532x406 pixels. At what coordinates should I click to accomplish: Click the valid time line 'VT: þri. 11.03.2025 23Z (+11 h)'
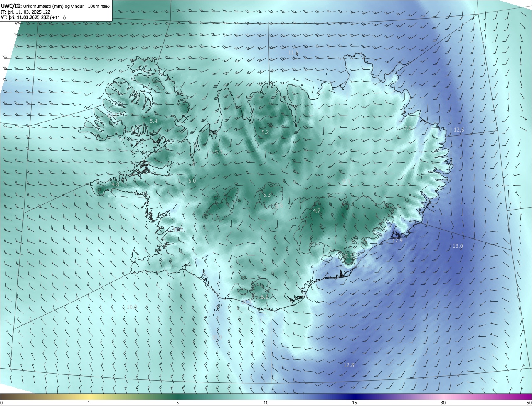[33, 17]
